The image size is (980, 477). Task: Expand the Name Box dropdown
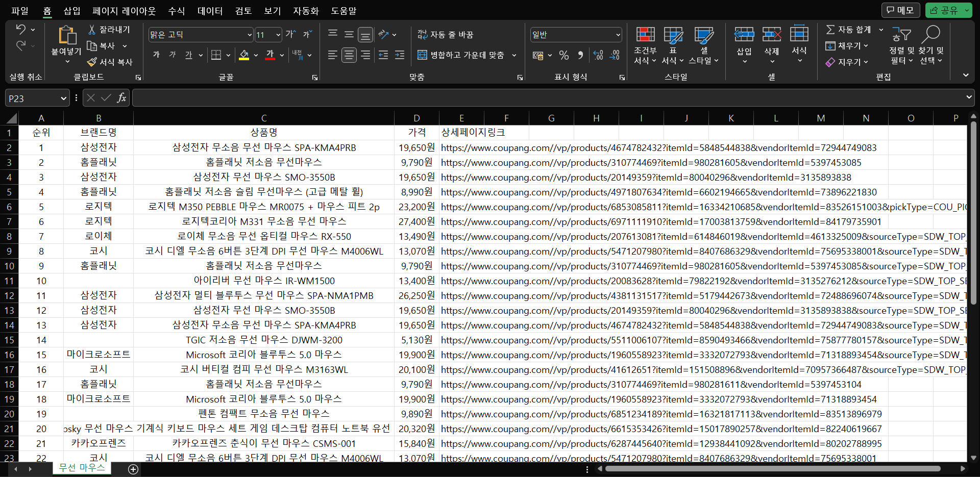pyautogui.click(x=63, y=98)
